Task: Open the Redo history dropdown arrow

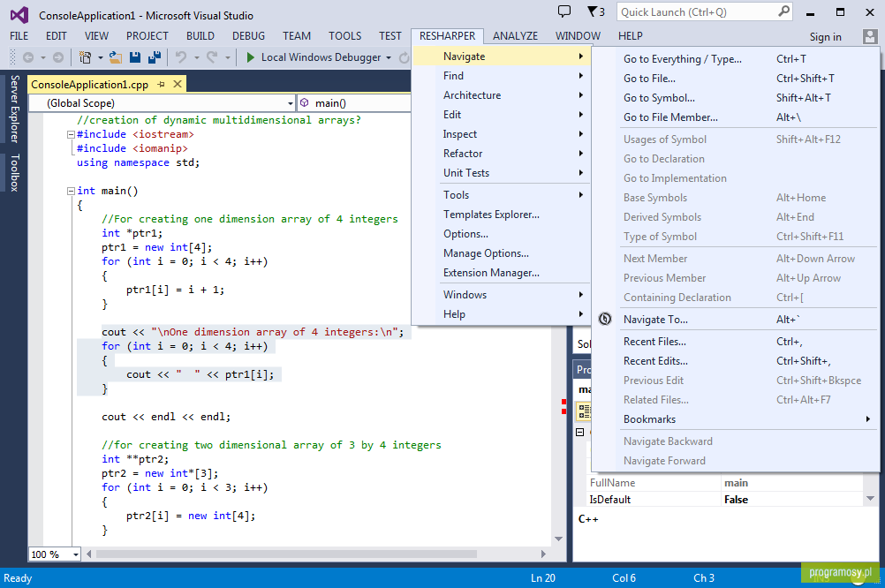Action: (x=228, y=57)
